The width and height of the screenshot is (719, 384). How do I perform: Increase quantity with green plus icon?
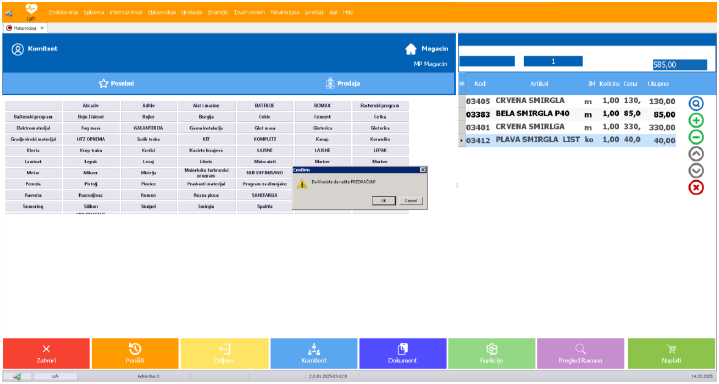coord(696,120)
